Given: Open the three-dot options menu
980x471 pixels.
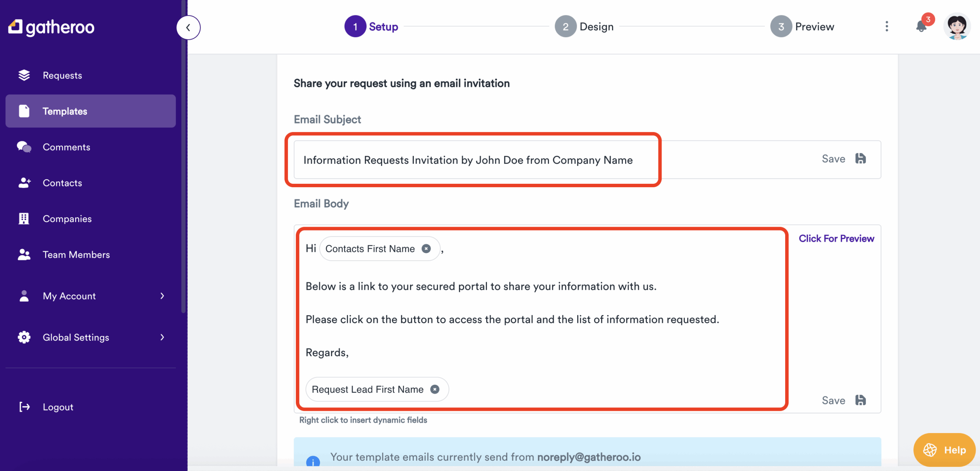Looking at the screenshot, I should click(887, 26).
